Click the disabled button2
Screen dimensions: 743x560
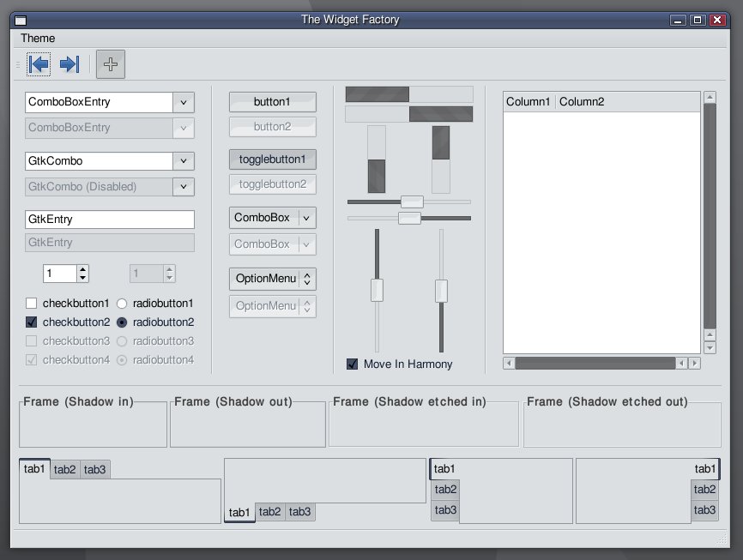pos(273,127)
